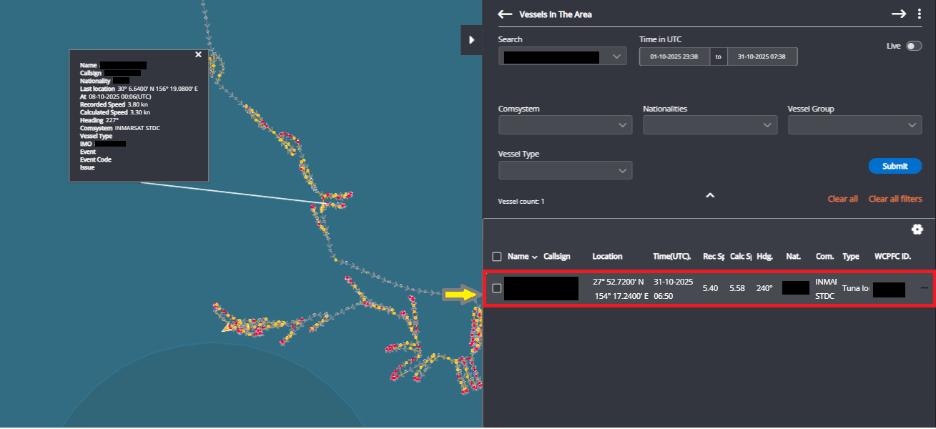Click the time cell 31-10-2025 06:50

(673, 288)
